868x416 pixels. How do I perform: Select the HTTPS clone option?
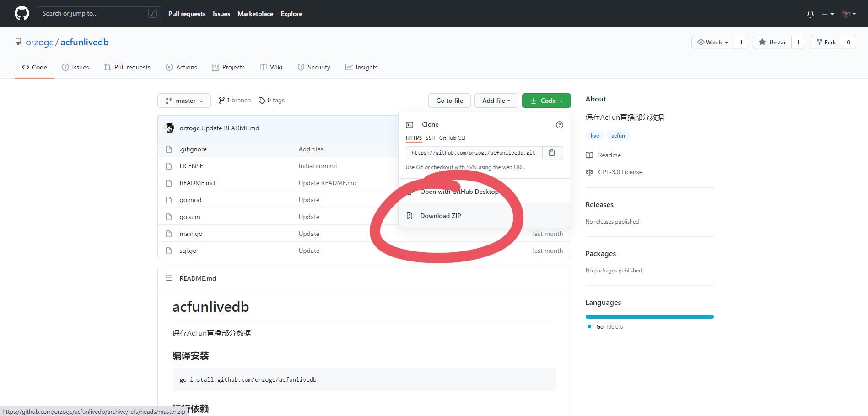414,138
